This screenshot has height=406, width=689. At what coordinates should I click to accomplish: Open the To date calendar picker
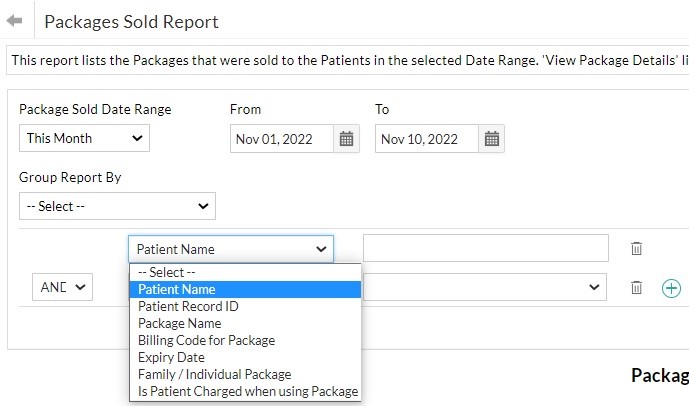(x=491, y=139)
